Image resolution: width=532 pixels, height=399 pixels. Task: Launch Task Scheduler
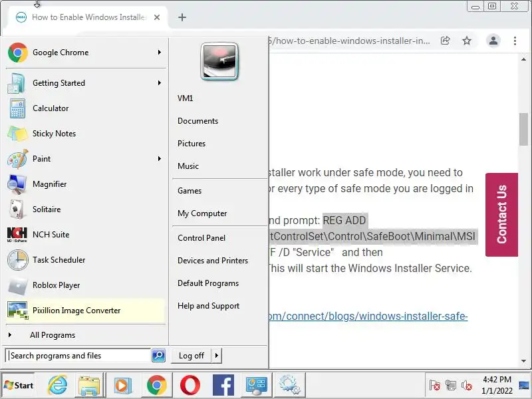(x=85, y=260)
